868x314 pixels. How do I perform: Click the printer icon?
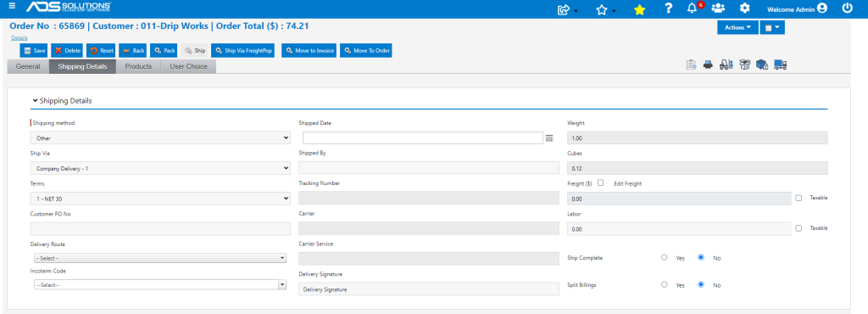click(708, 64)
